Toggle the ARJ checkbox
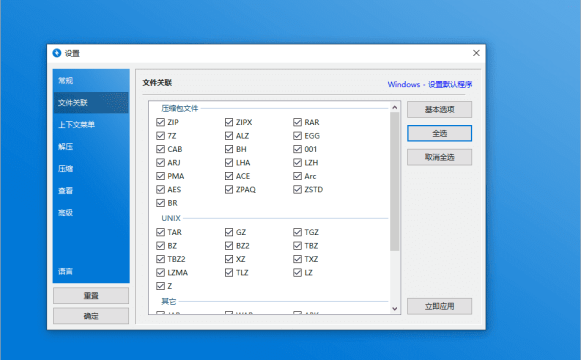The width and height of the screenshot is (581, 360). (160, 163)
